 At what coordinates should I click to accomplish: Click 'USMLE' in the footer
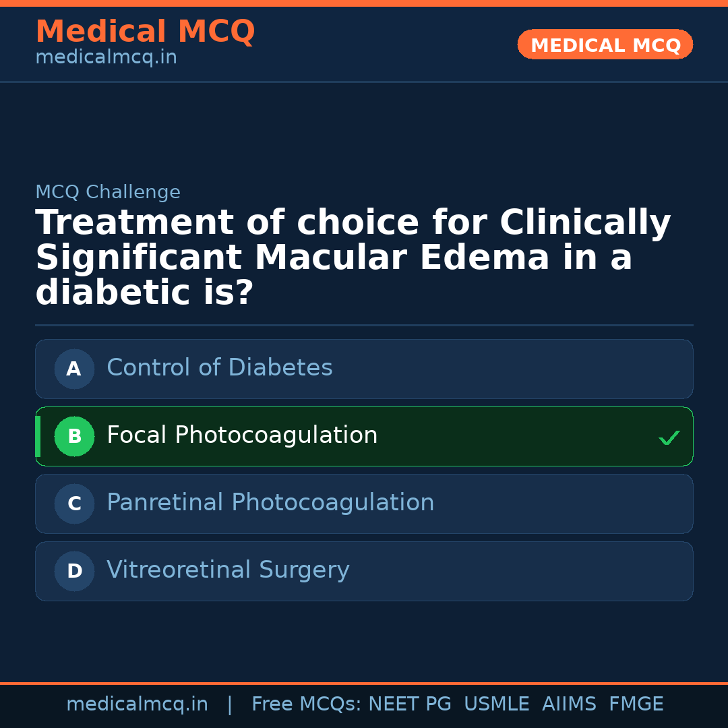[496, 704]
